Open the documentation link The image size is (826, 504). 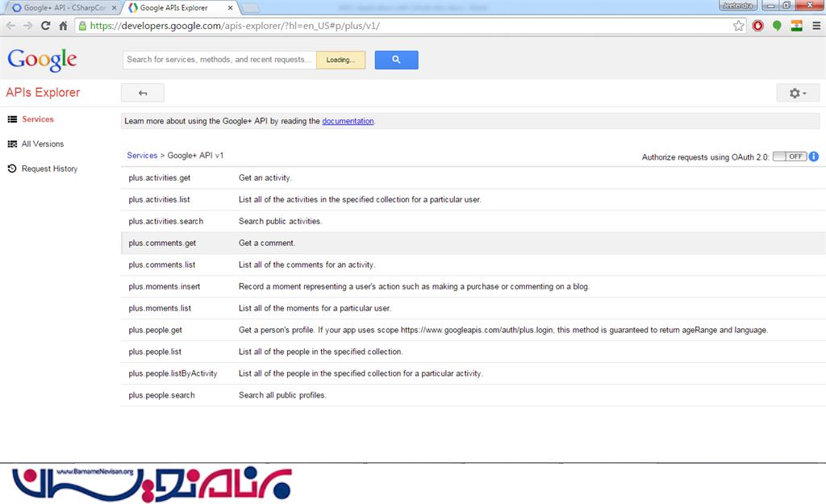tap(348, 121)
